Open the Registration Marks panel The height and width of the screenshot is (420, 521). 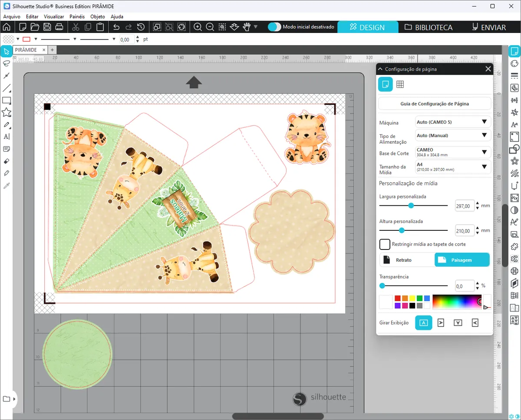(514, 137)
